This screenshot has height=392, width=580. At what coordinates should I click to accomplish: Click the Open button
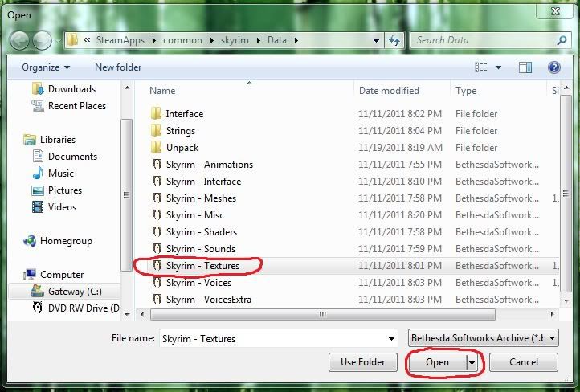point(437,362)
